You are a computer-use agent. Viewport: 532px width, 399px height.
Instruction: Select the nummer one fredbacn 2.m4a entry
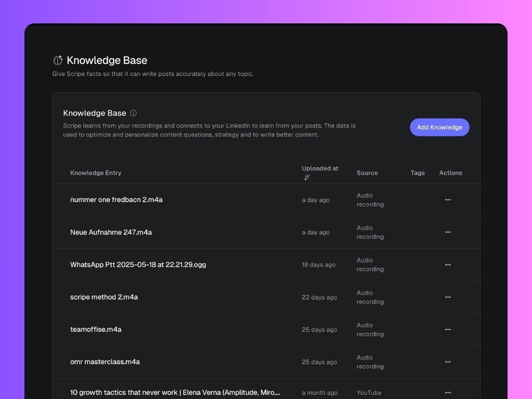click(116, 199)
